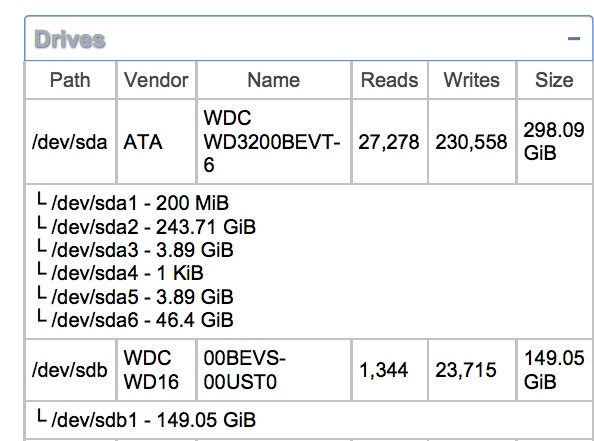Click the Reads column header

pyautogui.click(x=389, y=80)
